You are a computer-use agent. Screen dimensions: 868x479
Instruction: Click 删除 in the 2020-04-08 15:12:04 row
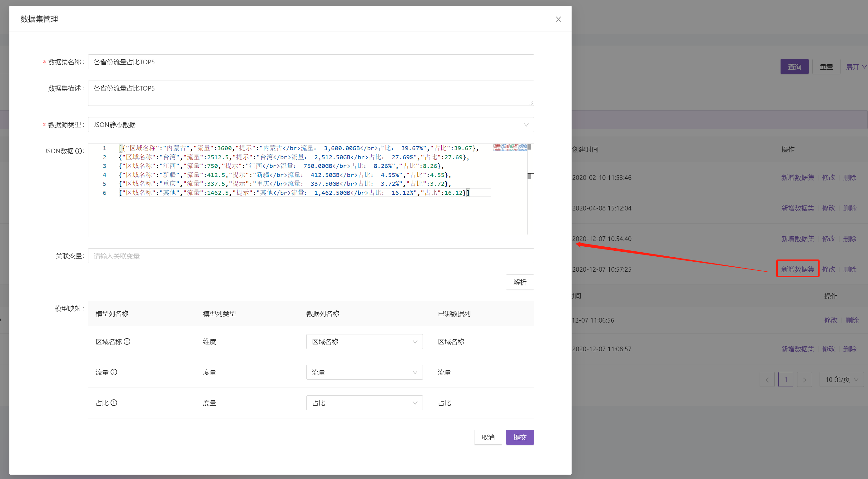pyautogui.click(x=850, y=208)
